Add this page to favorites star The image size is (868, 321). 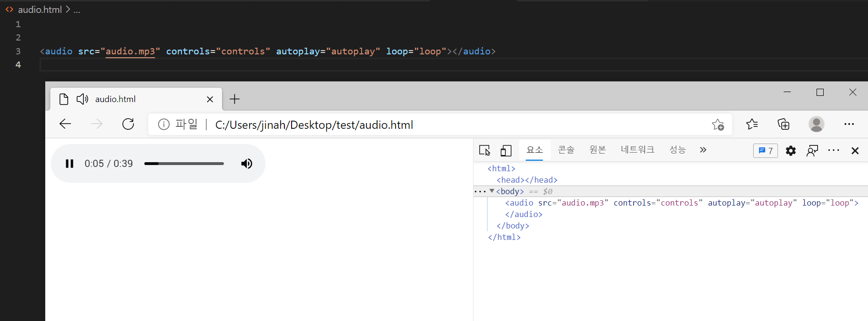coord(718,124)
